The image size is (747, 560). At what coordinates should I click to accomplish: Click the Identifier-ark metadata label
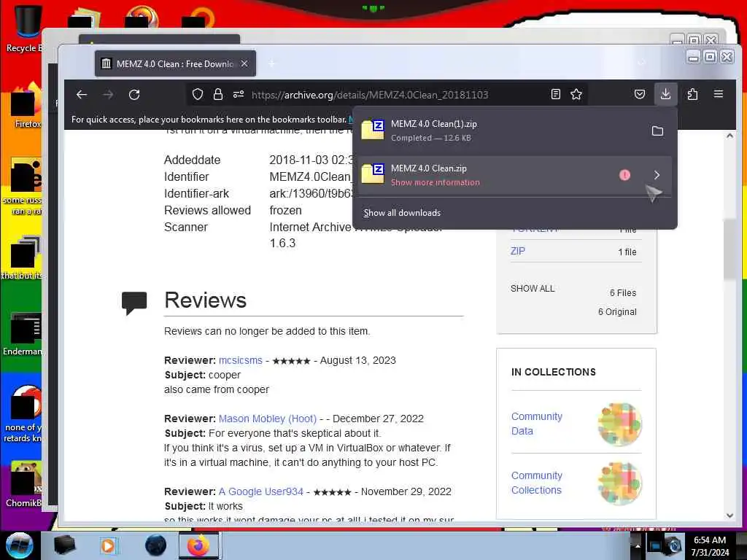(196, 193)
